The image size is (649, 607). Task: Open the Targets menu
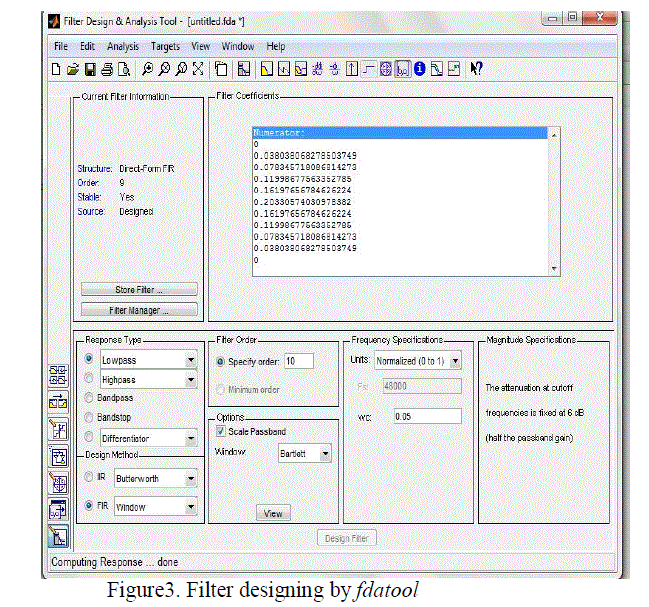coord(165,46)
